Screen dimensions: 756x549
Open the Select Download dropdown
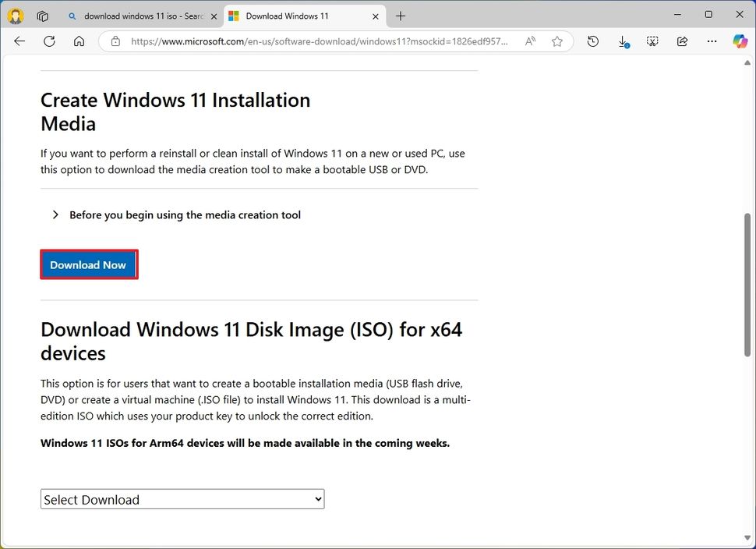coord(182,498)
